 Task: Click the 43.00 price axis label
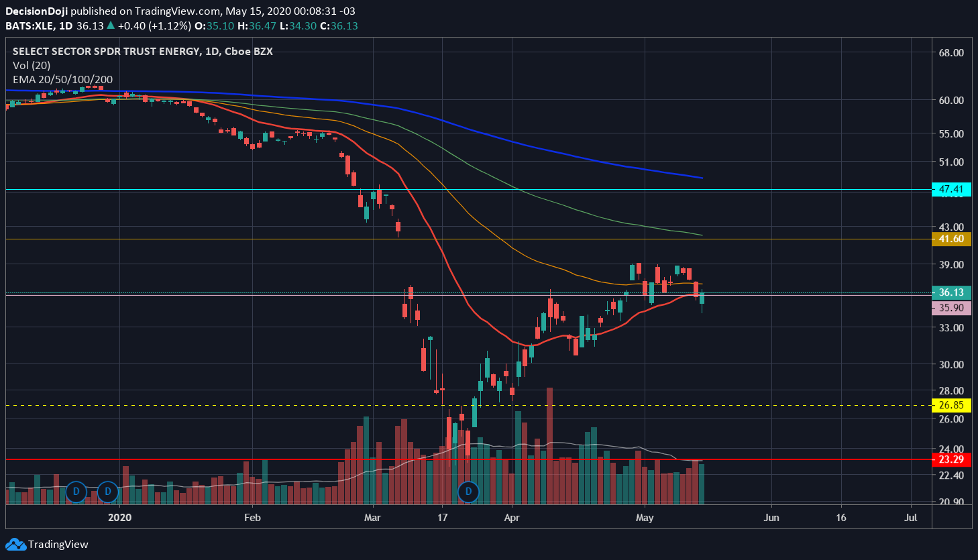pyautogui.click(x=951, y=227)
